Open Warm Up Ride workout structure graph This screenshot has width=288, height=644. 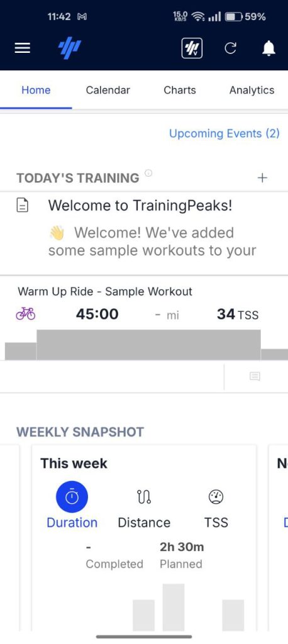144,345
